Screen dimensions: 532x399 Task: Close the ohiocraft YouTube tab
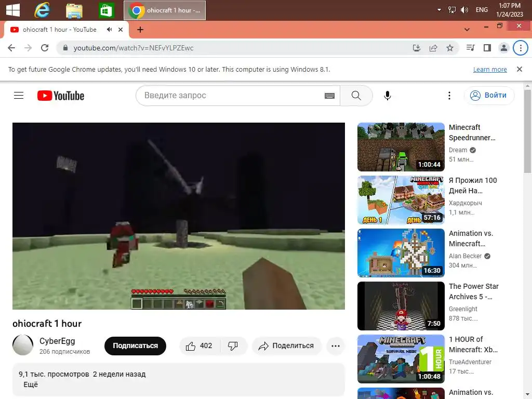pos(121,30)
